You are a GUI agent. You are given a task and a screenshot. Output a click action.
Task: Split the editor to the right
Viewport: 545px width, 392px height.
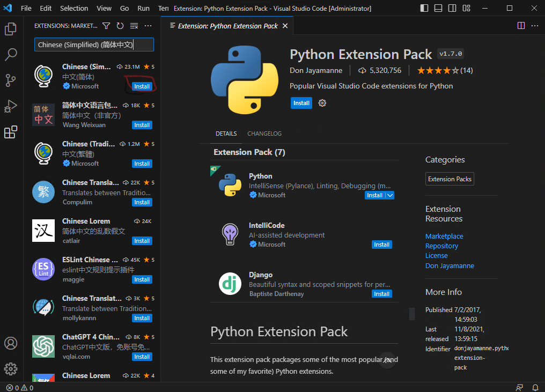(x=521, y=26)
